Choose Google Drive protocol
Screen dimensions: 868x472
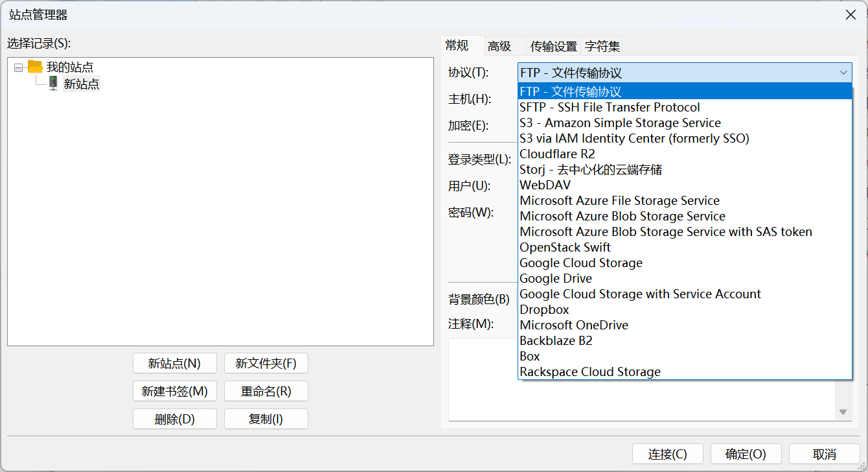click(685, 278)
